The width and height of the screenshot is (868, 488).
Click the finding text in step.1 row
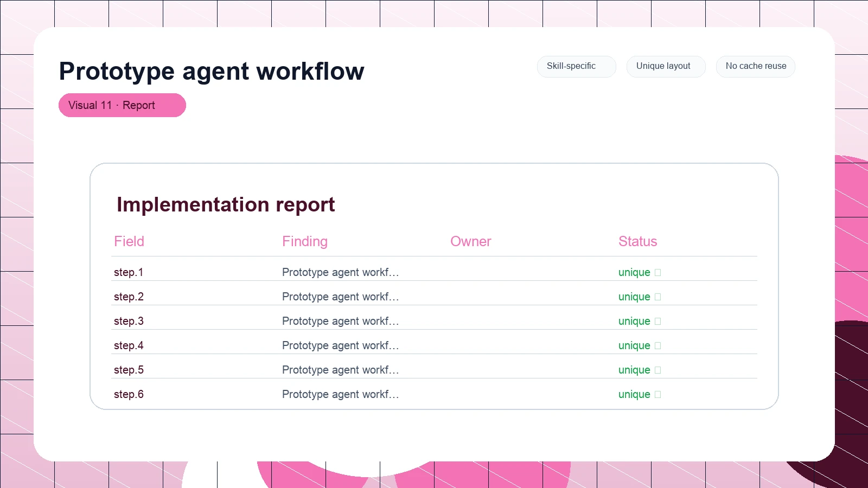click(340, 272)
